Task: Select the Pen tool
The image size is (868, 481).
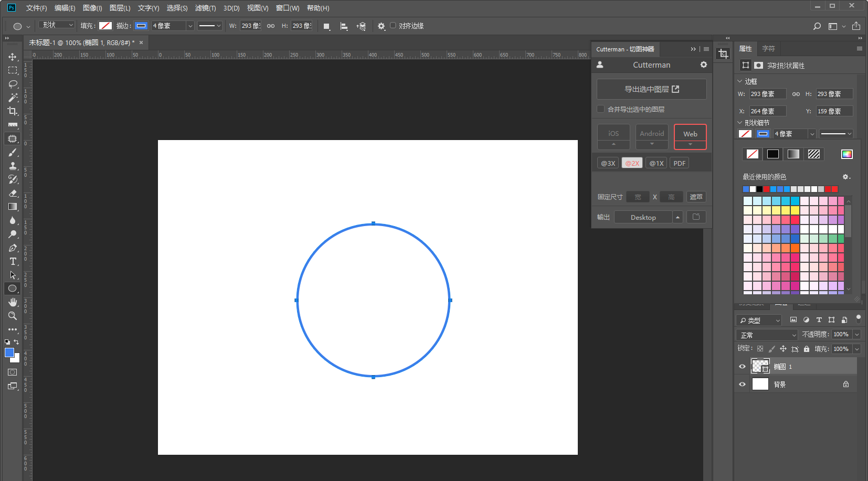Action: tap(13, 248)
